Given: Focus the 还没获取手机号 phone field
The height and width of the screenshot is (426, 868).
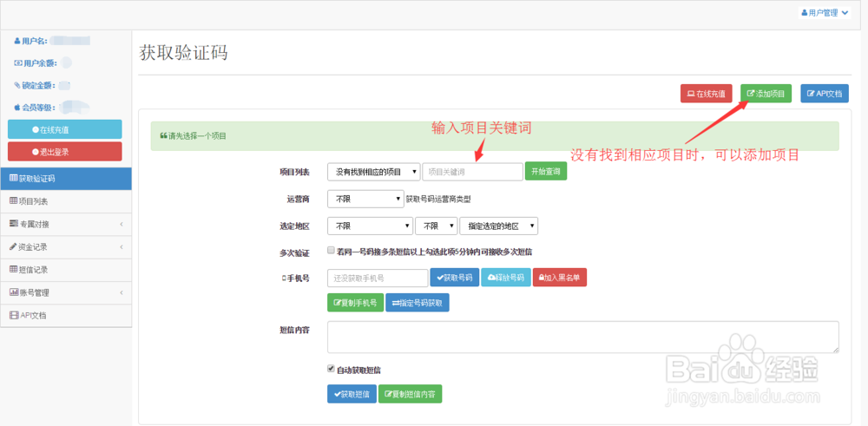Looking at the screenshot, I should coord(378,278).
